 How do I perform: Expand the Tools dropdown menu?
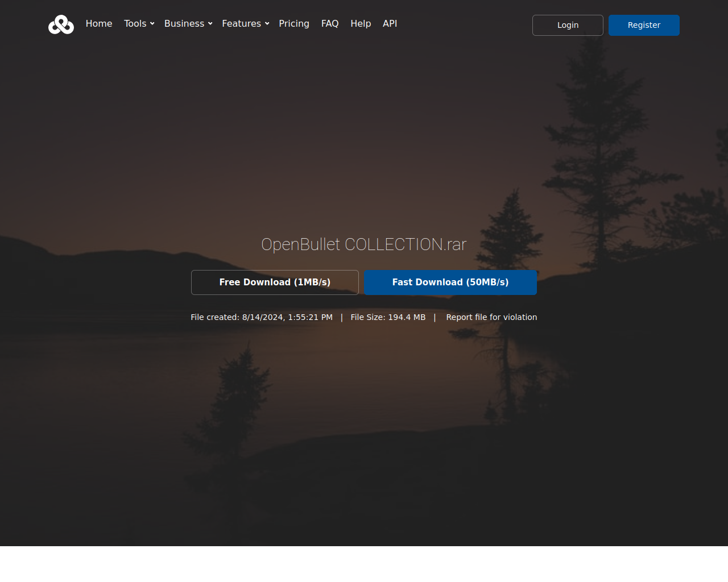[x=139, y=23]
